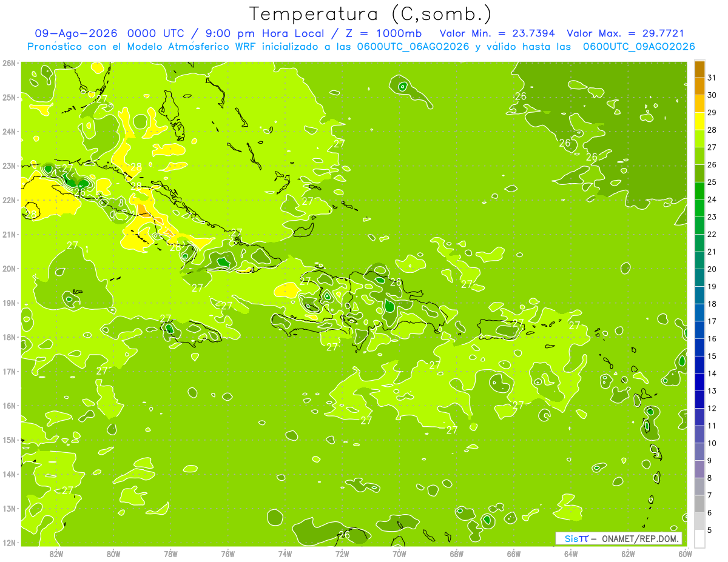Click the dark blue legend band between 12 and 13
This screenshot has width=728, height=562.
tap(699, 400)
